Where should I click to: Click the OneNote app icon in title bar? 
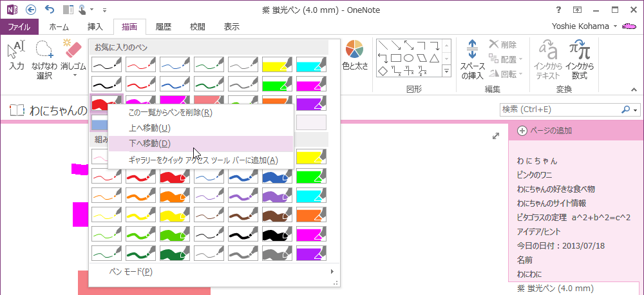pos(12,10)
